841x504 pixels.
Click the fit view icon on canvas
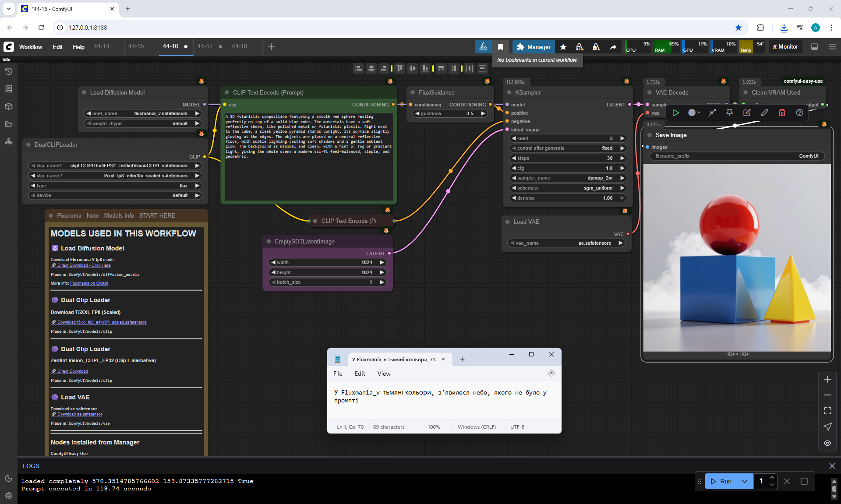tap(827, 411)
